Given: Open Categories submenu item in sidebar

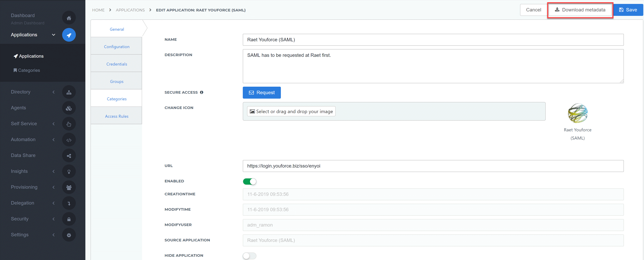Looking at the screenshot, I should [x=27, y=70].
